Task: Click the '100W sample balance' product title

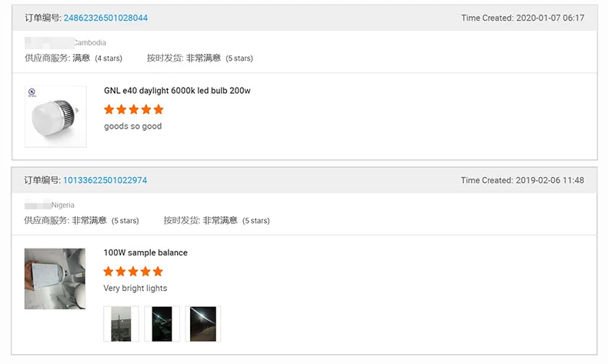Action: (145, 252)
